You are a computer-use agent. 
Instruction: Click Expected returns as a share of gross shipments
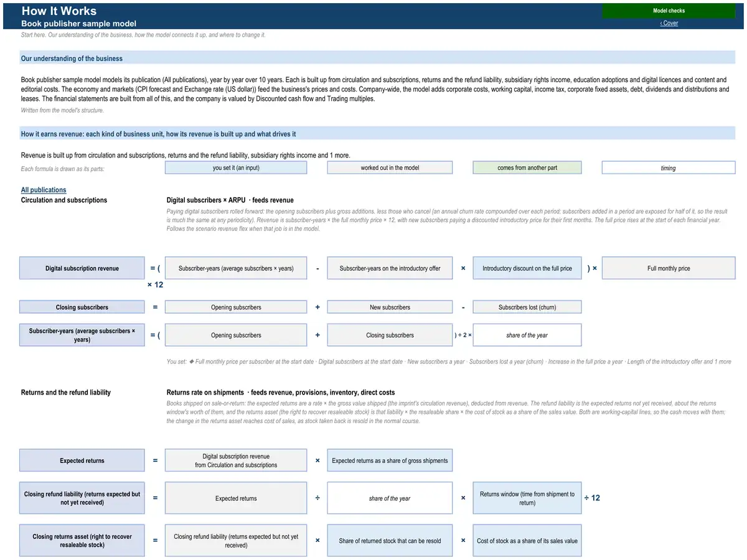[390, 460]
